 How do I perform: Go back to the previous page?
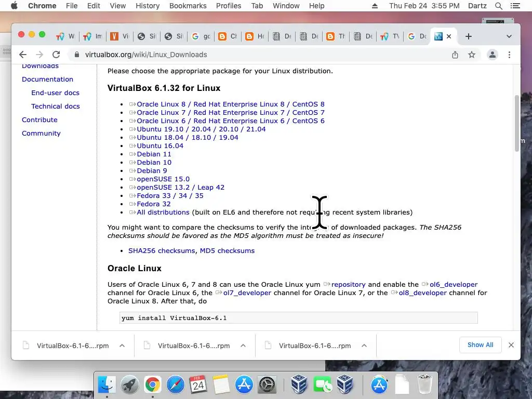[23, 55]
